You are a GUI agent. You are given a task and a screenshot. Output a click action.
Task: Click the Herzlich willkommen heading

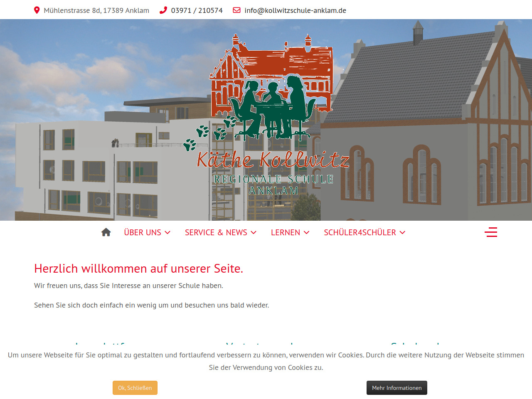pos(138,268)
